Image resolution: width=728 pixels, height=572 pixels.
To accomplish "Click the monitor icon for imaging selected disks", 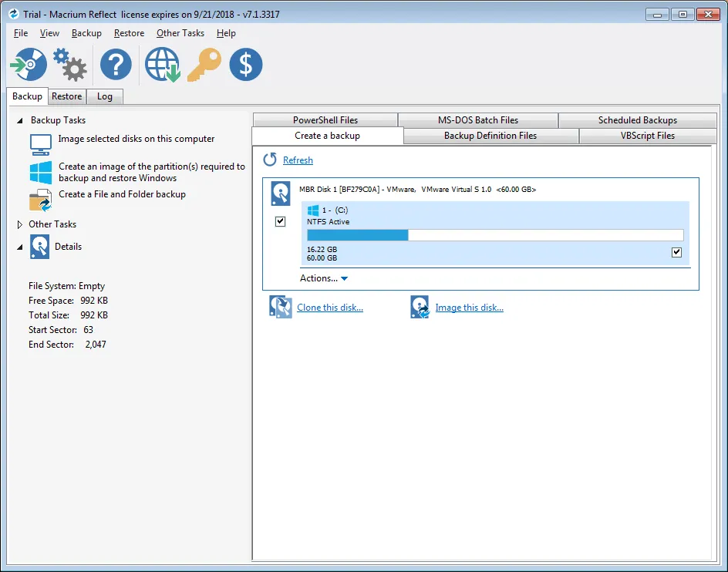I will [x=41, y=144].
